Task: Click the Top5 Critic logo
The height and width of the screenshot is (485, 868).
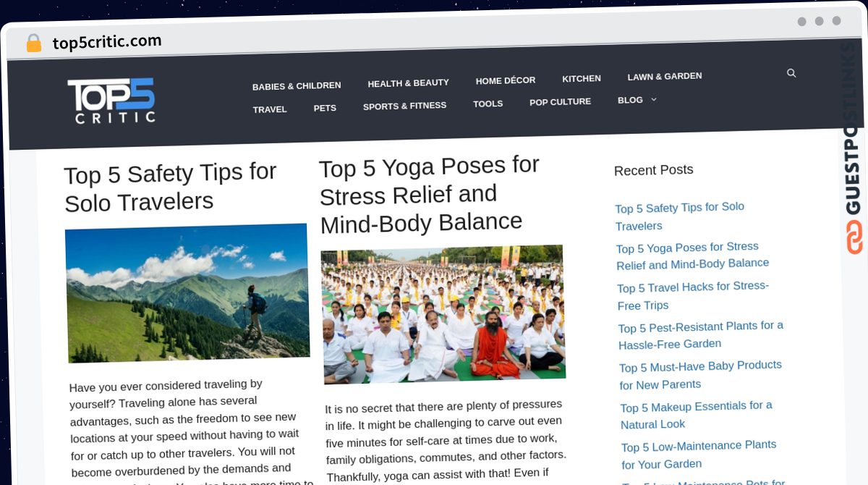Action: coord(111,101)
